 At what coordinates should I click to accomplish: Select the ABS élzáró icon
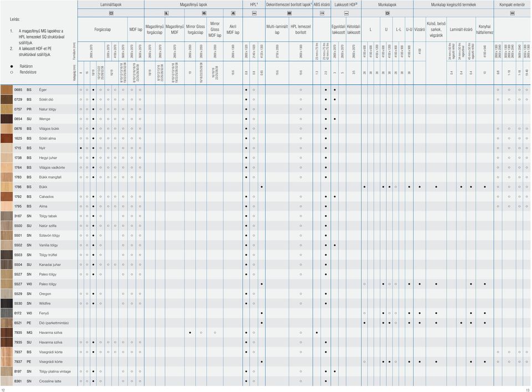tap(322, 13)
